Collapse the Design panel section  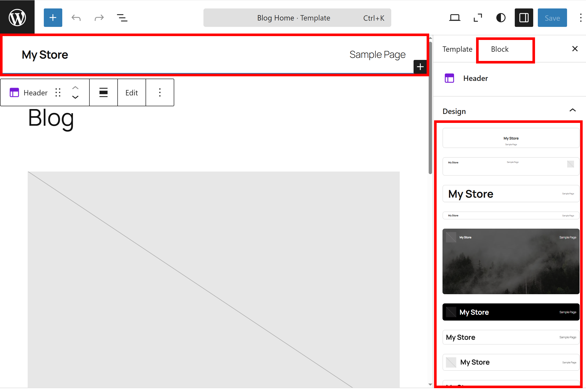[x=572, y=110]
